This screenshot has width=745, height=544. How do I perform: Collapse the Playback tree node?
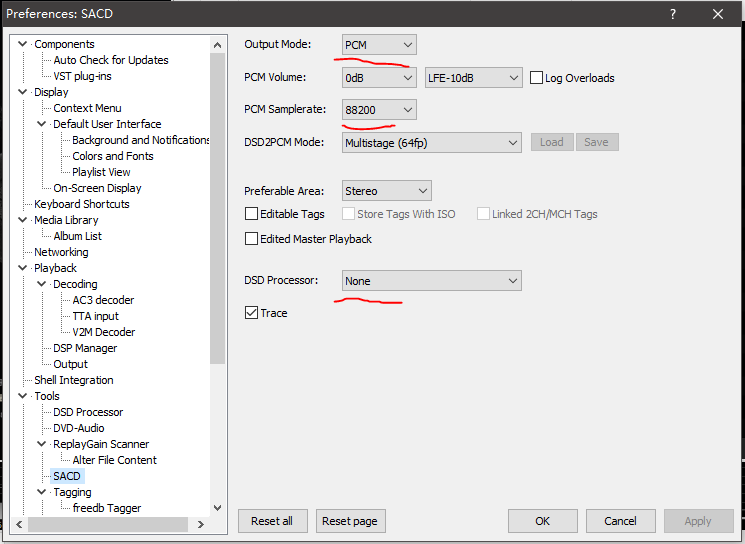pyautogui.click(x=23, y=268)
